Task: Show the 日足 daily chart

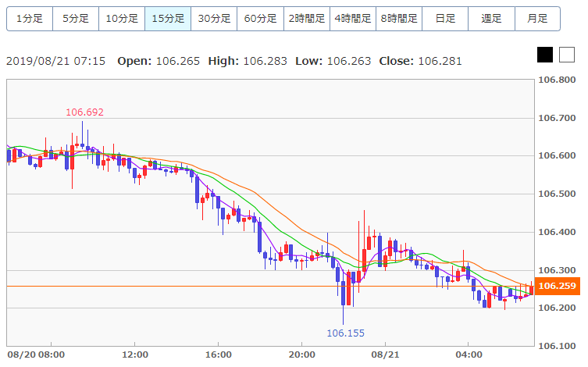Action: (x=445, y=19)
